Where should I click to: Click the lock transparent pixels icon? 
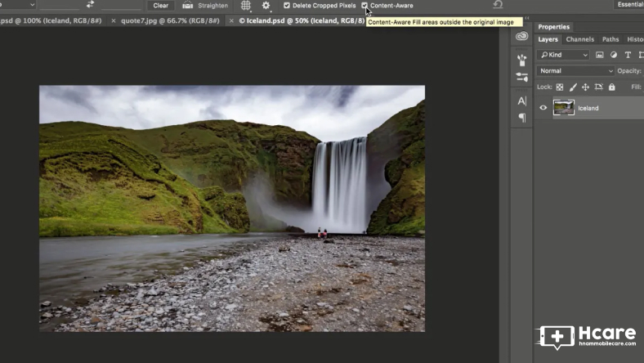pyautogui.click(x=560, y=87)
